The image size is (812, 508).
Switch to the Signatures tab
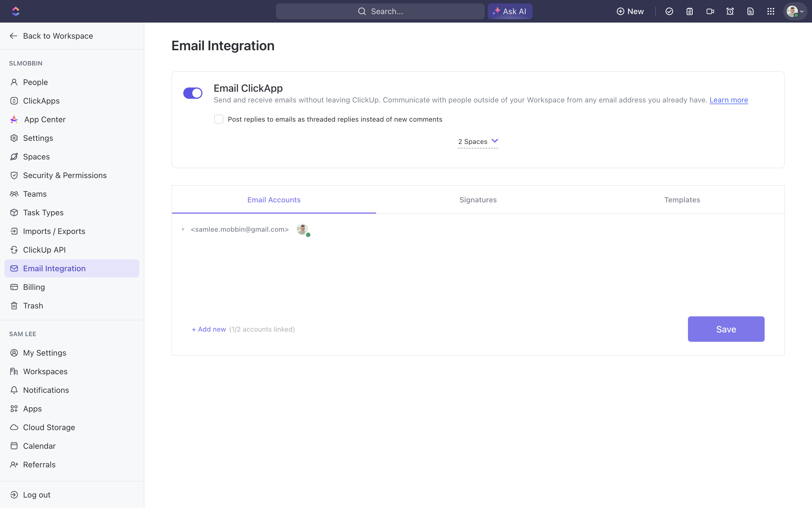(x=478, y=200)
